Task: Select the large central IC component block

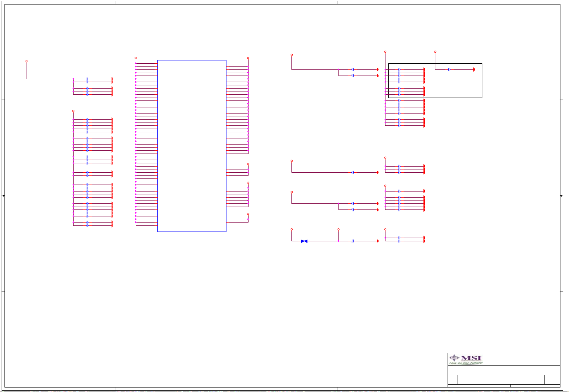Action: click(192, 146)
